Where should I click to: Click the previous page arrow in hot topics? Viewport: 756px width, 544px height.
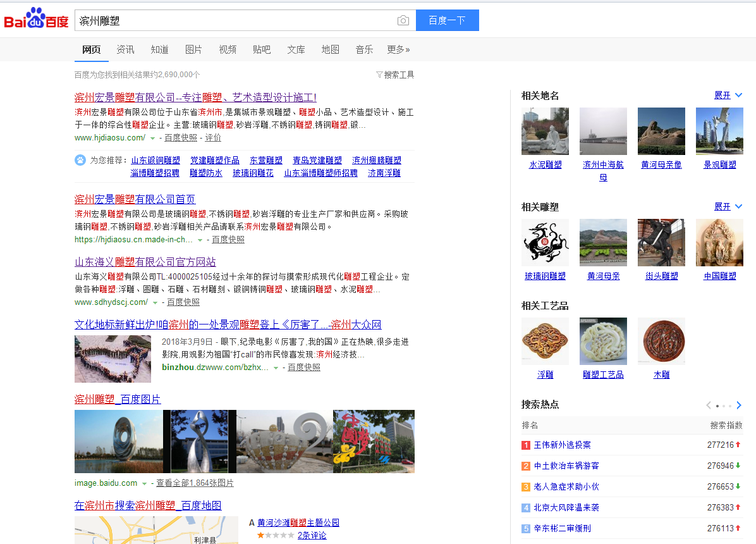[x=708, y=405]
